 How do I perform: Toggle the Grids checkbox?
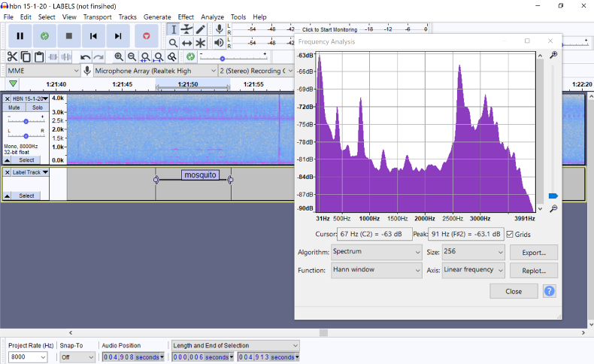click(x=510, y=234)
